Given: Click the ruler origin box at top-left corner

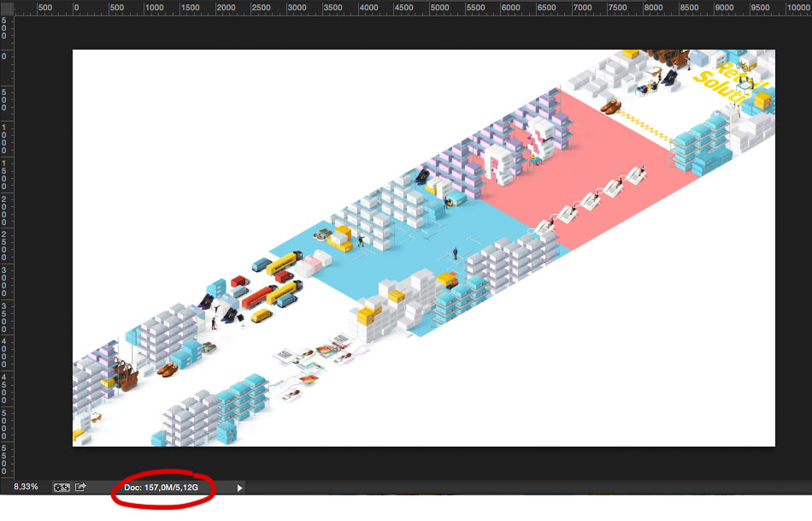Looking at the screenshot, I should click(x=7, y=7).
